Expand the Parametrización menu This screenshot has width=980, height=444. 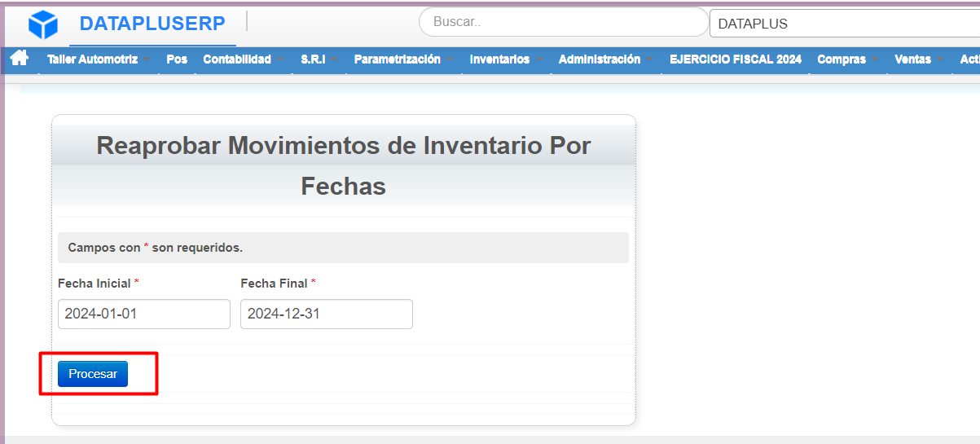(404, 59)
